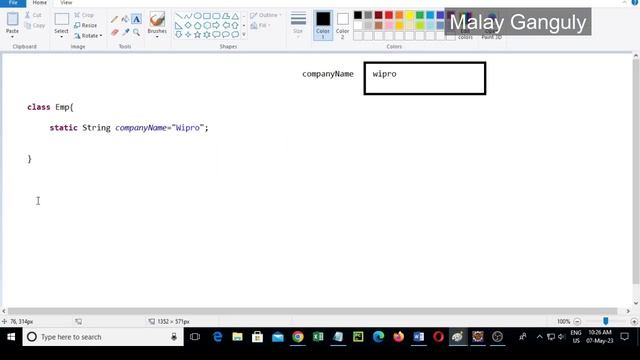
Task: Open the Select dropdown arrow
Action: 61,37
